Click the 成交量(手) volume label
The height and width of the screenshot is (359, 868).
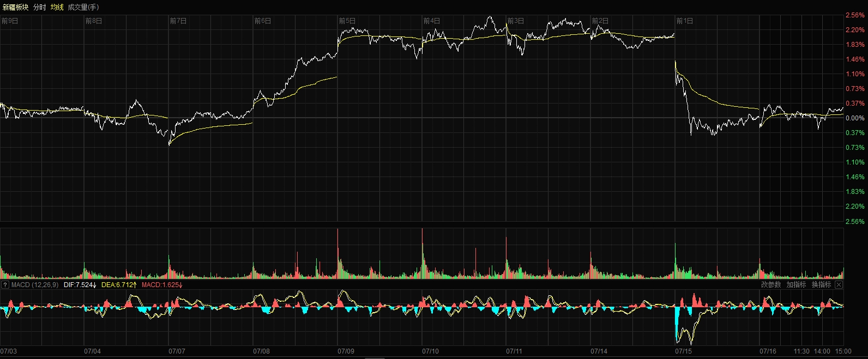(83, 7)
